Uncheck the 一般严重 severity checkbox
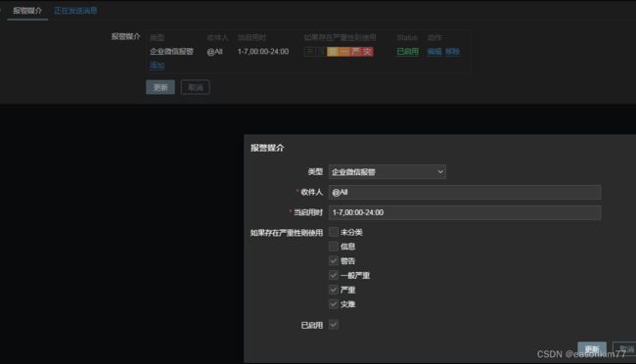This screenshot has width=636, height=364. pos(334,276)
